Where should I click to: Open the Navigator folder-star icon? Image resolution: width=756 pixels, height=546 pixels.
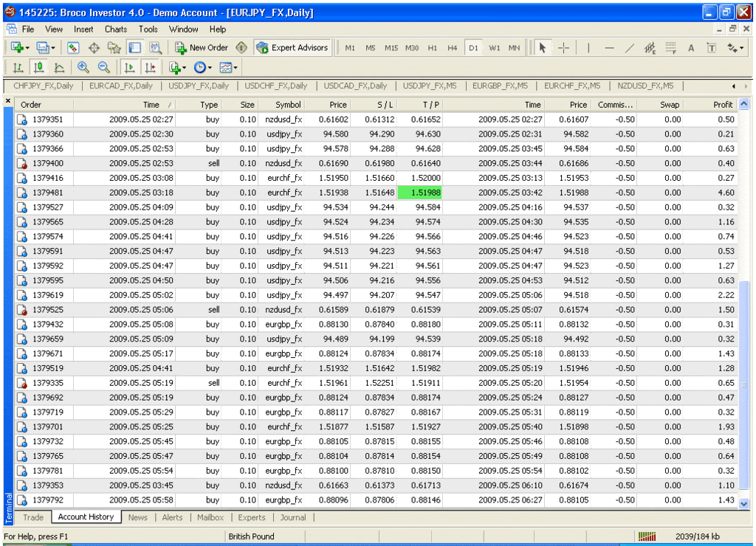[114, 48]
